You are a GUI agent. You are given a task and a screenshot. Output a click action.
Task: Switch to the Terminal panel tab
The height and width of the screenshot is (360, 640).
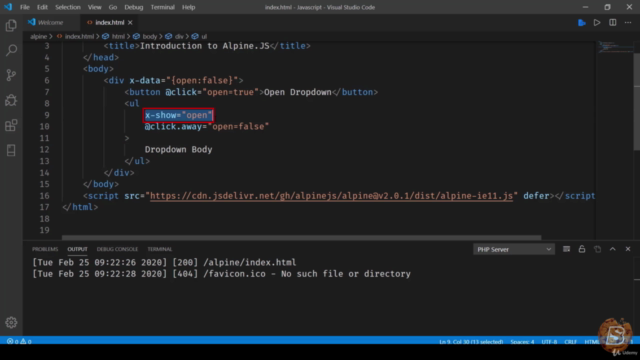pos(160,249)
